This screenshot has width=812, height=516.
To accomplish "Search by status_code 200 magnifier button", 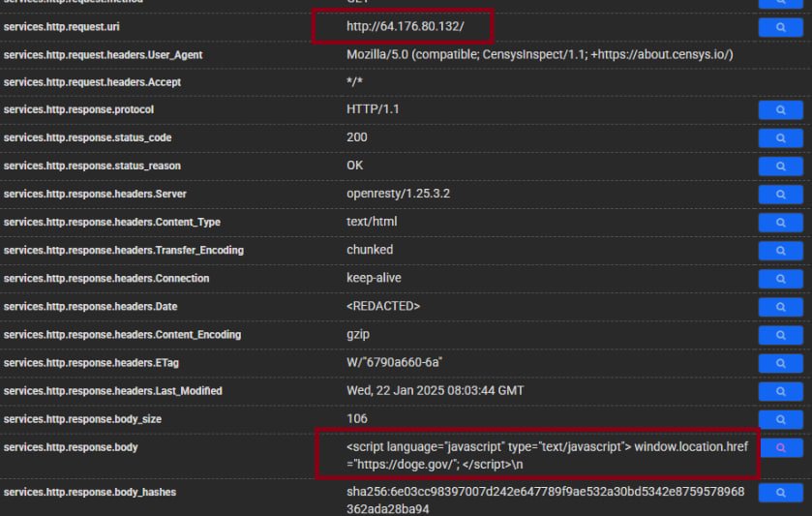I will [781, 138].
